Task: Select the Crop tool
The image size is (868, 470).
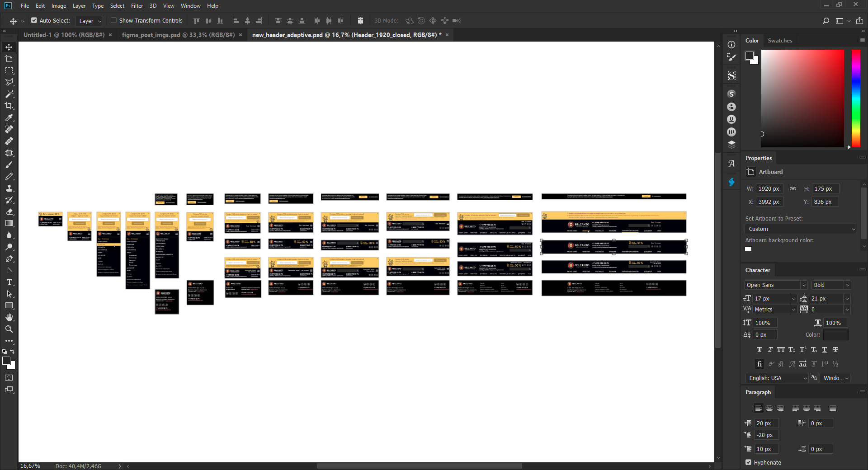Action: 9,106
